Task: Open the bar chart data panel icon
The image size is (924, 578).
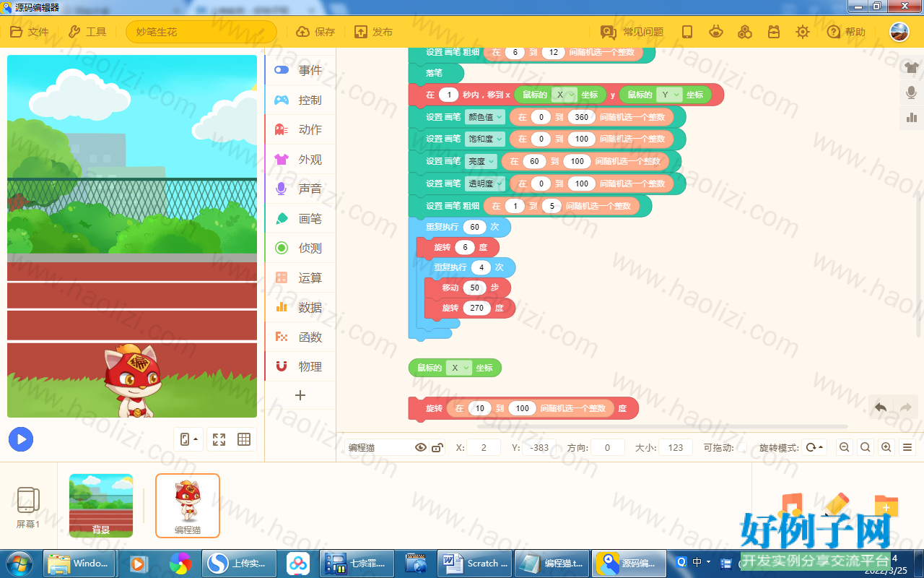Action: (x=912, y=117)
